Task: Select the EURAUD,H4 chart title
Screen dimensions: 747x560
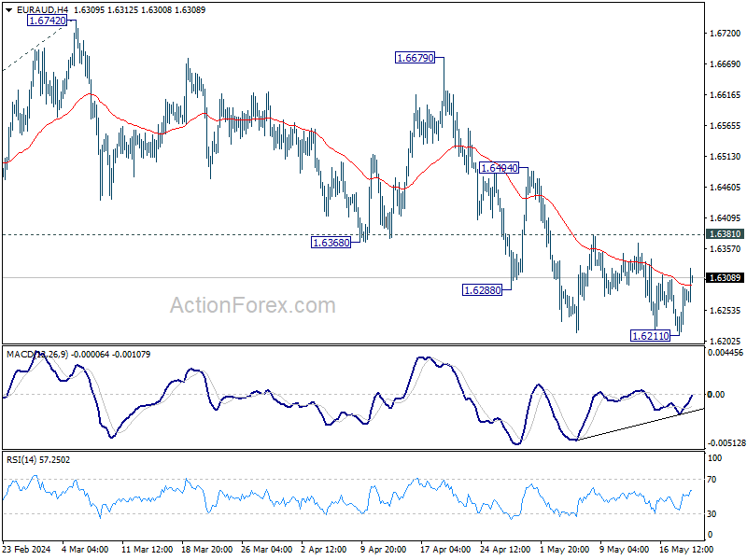Action: click(x=42, y=9)
